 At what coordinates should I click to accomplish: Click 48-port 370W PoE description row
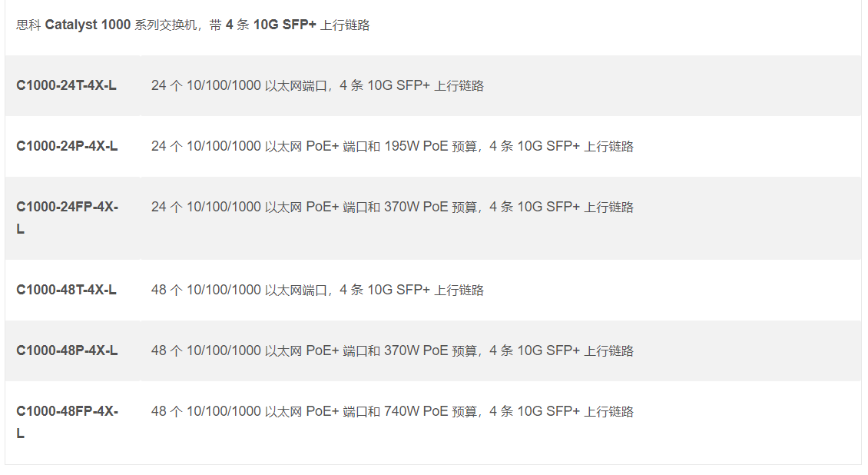(392, 350)
